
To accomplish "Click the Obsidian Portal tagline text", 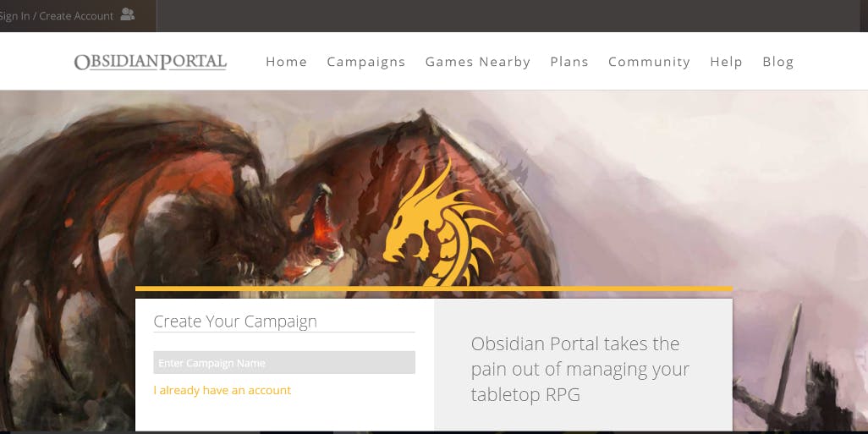I will pyautogui.click(x=580, y=369).
